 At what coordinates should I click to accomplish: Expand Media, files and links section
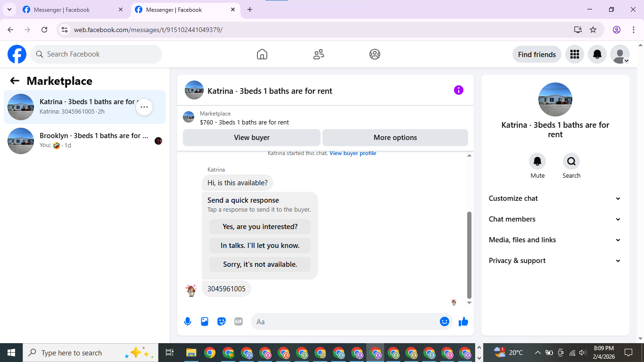click(x=555, y=240)
